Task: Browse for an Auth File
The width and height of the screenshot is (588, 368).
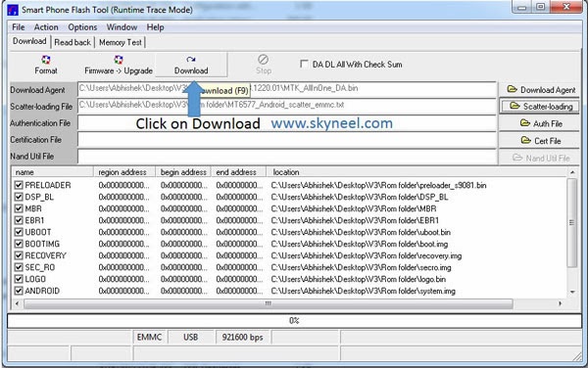Action: pyautogui.click(x=539, y=123)
